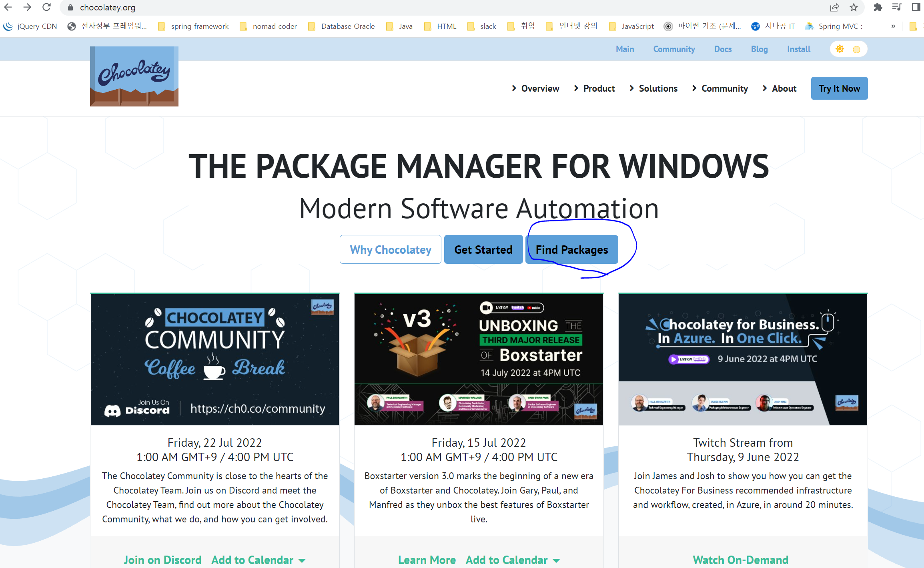Open the Boxstarter Add to Calendar dropdown
The image size is (924, 568).
click(x=513, y=560)
